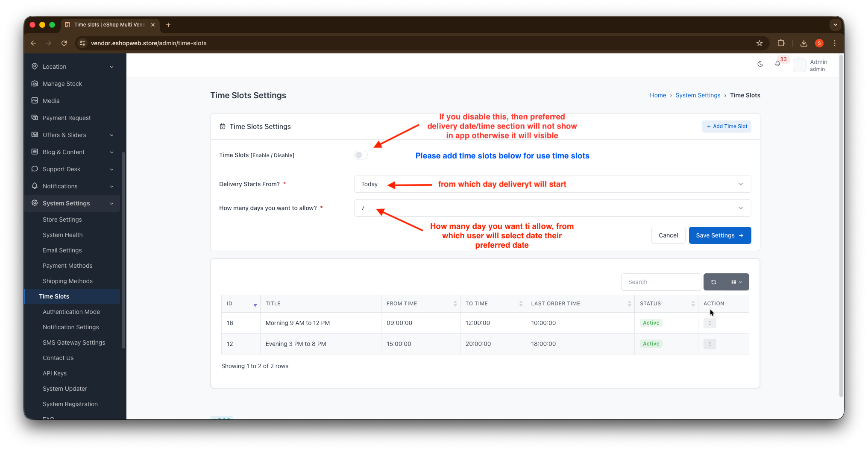
Task: Open action menu for Evening slot row
Action: [710, 344]
